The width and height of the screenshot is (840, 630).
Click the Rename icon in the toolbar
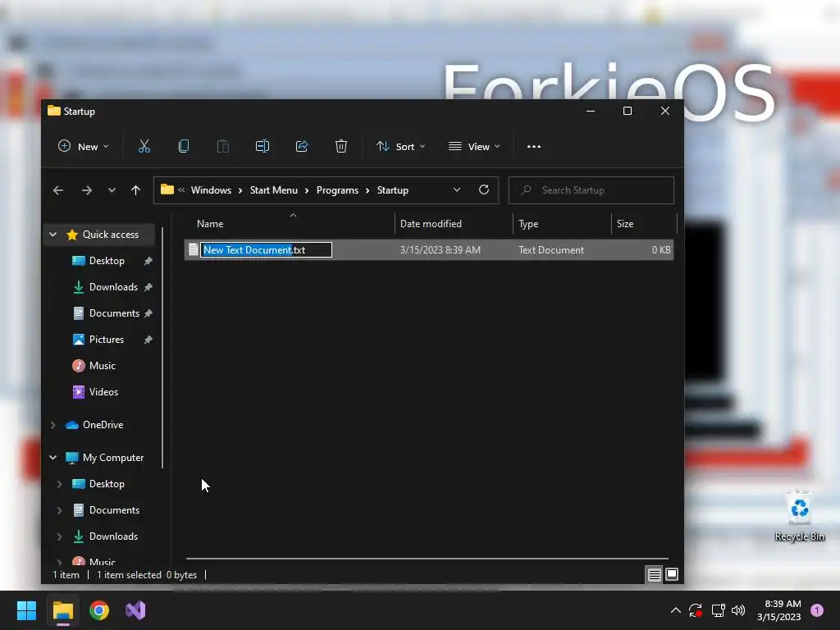pyautogui.click(x=262, y=146)
